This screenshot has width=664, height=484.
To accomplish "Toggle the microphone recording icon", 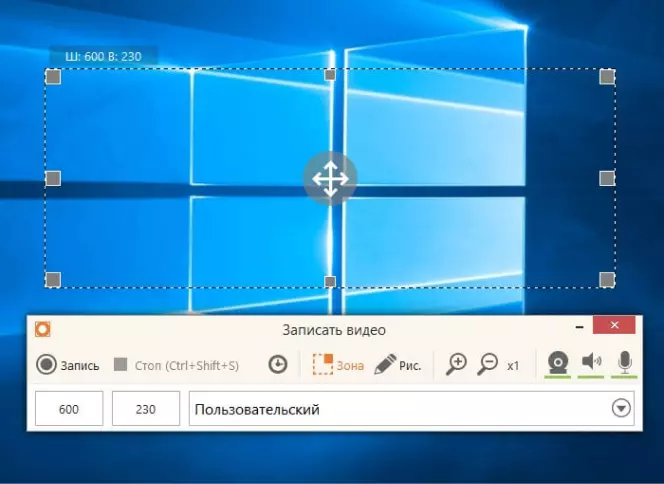I will (624, 364).
